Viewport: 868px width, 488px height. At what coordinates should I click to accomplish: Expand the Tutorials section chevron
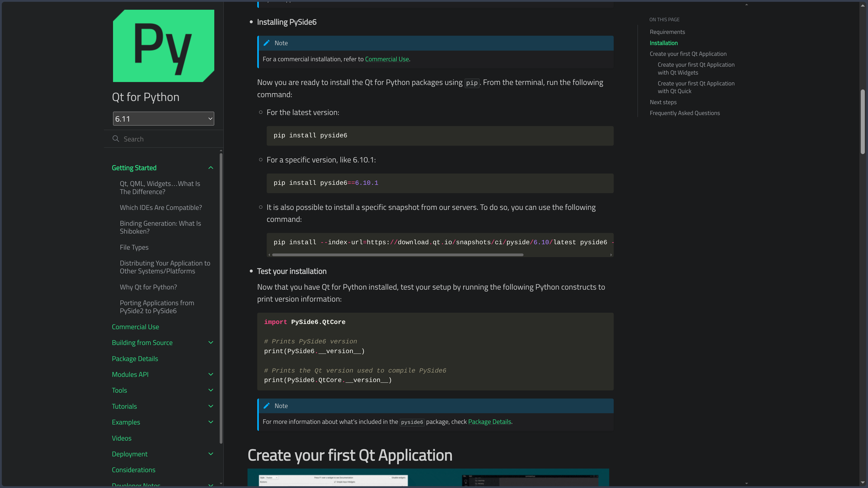[211, 406]
